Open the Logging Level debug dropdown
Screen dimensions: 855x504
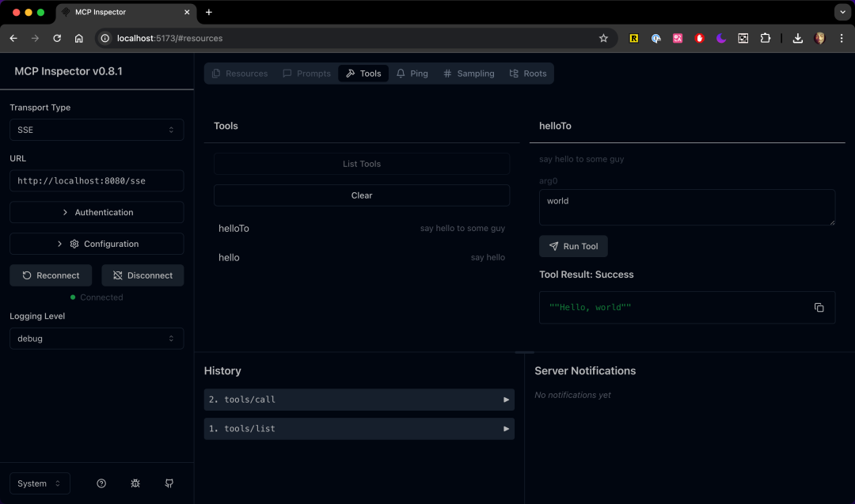click(97, 339)
